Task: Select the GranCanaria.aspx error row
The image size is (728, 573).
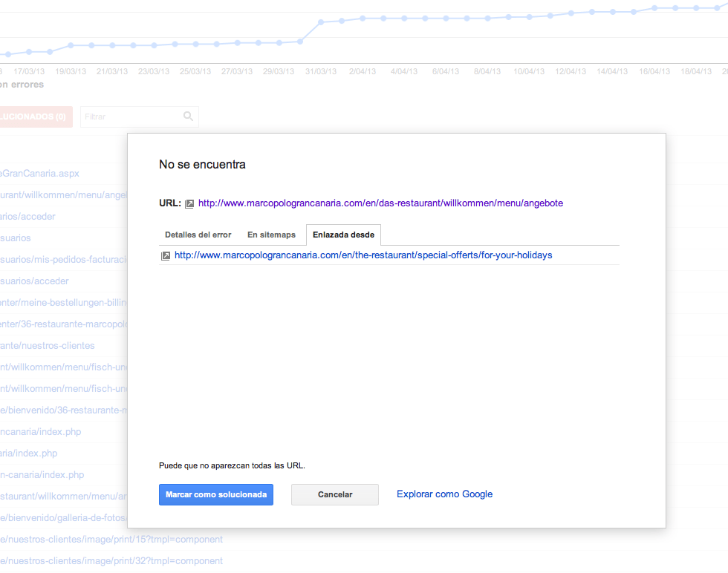Action: coord(39,174)
